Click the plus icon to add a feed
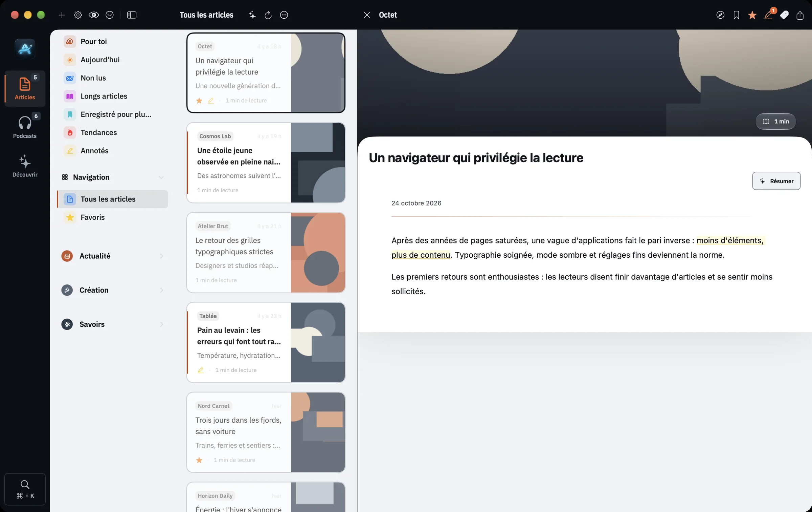 coord(62,15)
